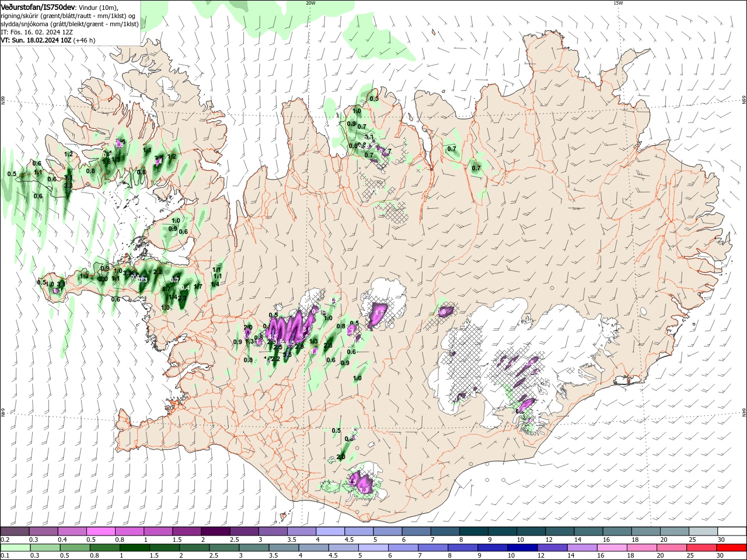Click the 15W longitude label
This screenshot has width=747, height=560.
coord(618,3)
